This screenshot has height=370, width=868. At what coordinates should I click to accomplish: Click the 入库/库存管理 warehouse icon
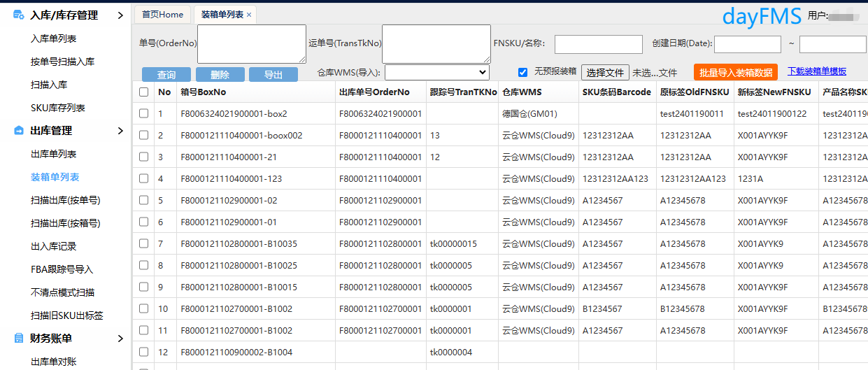(18, 15)
